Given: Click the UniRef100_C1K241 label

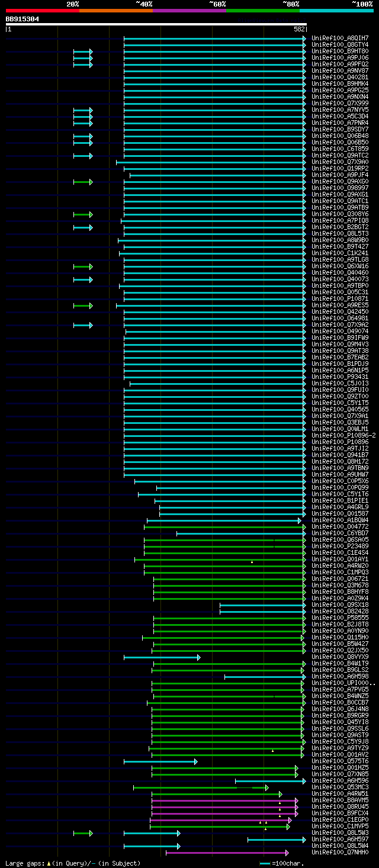Looking at the screenshot, I should [340, 253].
